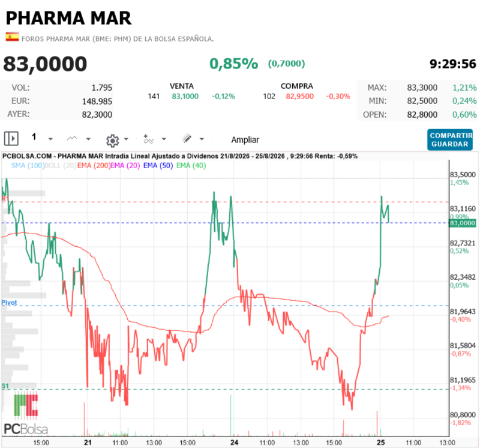This screenshot has height=448, width=480.
Task: Click the time 9:29:56
Action: pyautogui.click(x=453, y=64)
